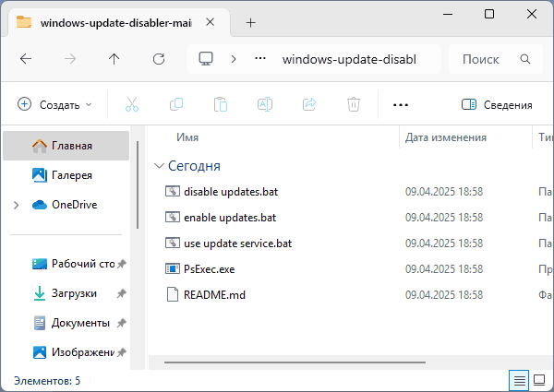Image resolution: width=554 pixels, height=392 pixels.
Task: Open Рабочий стол in the sidebar
Action: 66,264
